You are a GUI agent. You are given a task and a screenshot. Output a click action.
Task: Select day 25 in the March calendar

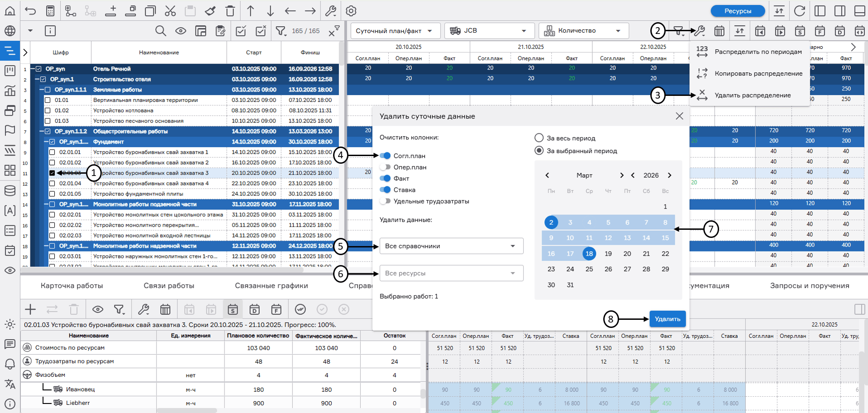click(589, 269)
